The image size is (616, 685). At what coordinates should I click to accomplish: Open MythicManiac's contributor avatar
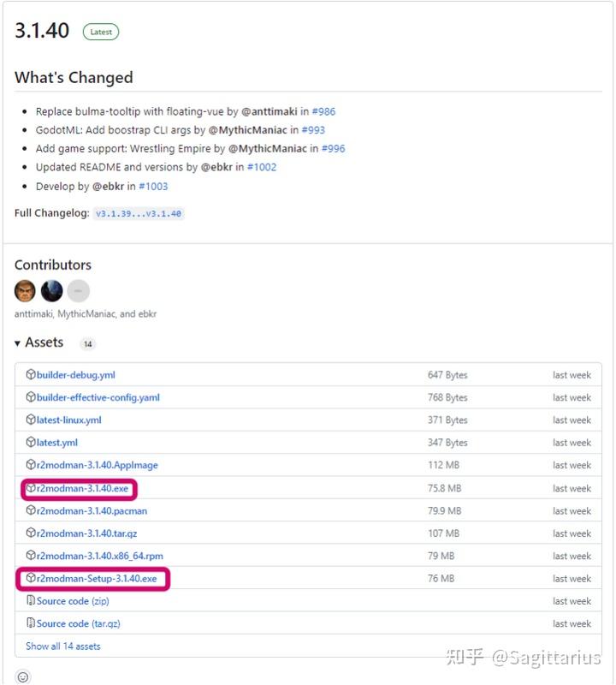click(x=51, y=291)
